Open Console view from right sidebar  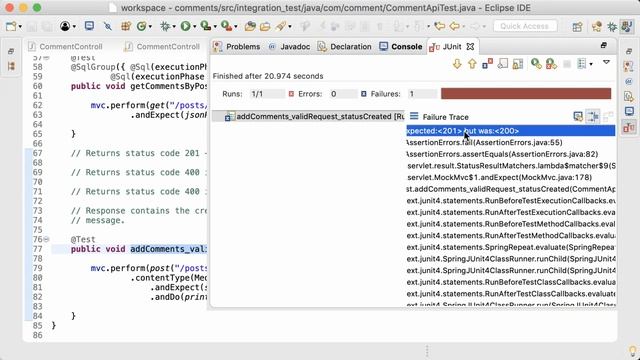pos(629,111)
